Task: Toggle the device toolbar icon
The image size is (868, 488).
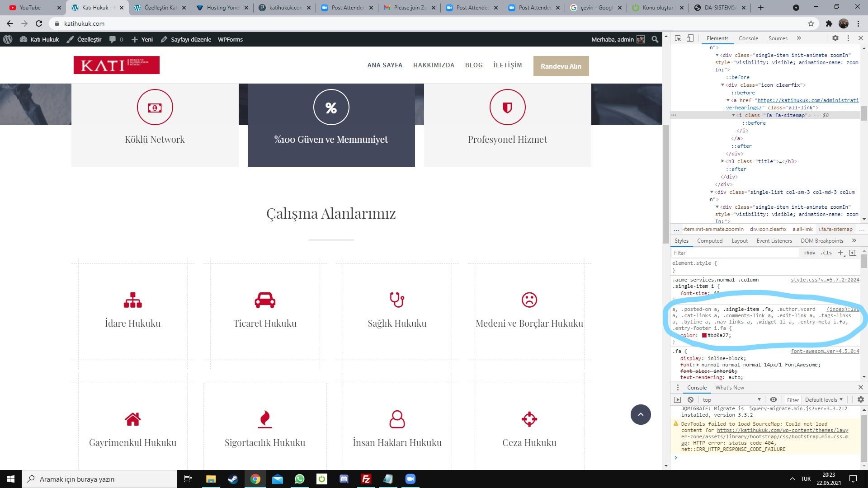Action: pyautogui.click(x=690, y=38)
